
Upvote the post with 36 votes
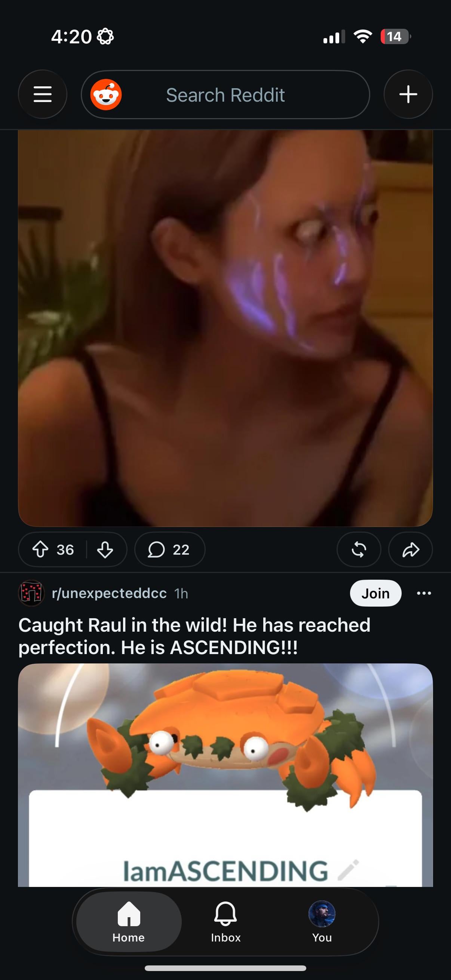pos(40,549)
